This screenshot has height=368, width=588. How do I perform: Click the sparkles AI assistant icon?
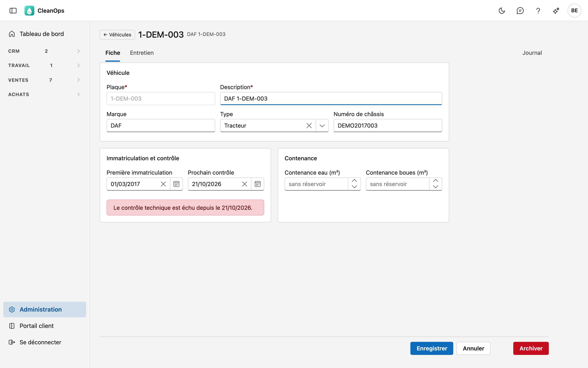click(556, 10)
